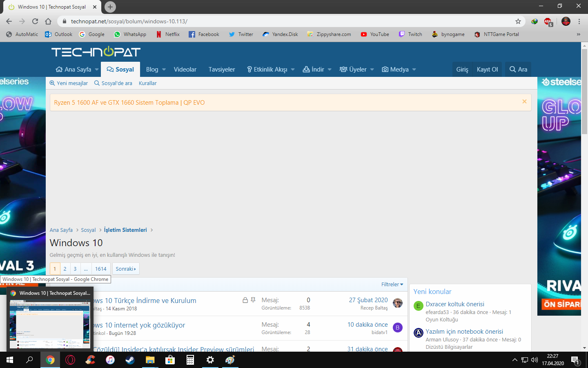This screenshot has width=588, height=368.
Task: Open Sosyal'de ara search link
Action: (113, 83)
